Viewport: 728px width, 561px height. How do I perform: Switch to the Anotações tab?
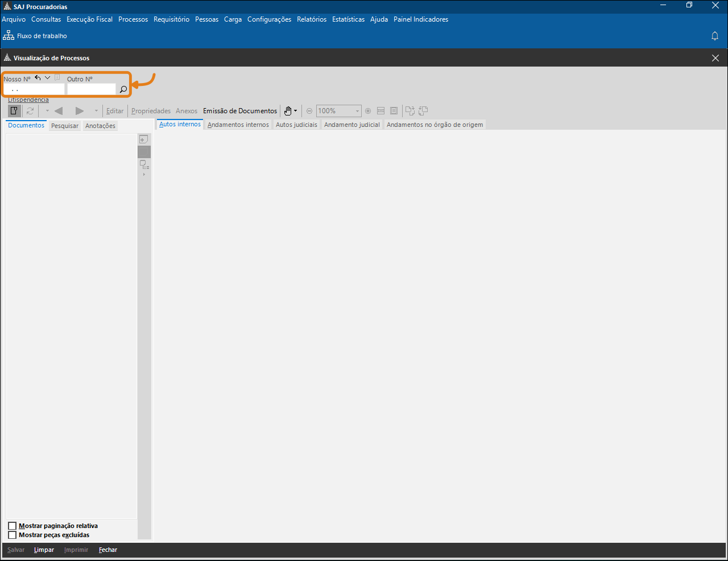tap(100, 126)
